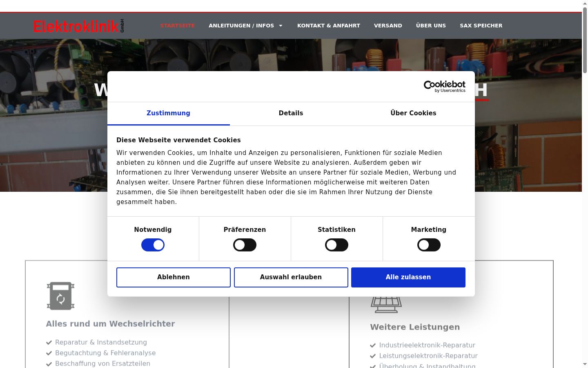This screenshot has height=368, width=588.
Task: Open the SAX Speicher menu item
Action: [481, 25]
